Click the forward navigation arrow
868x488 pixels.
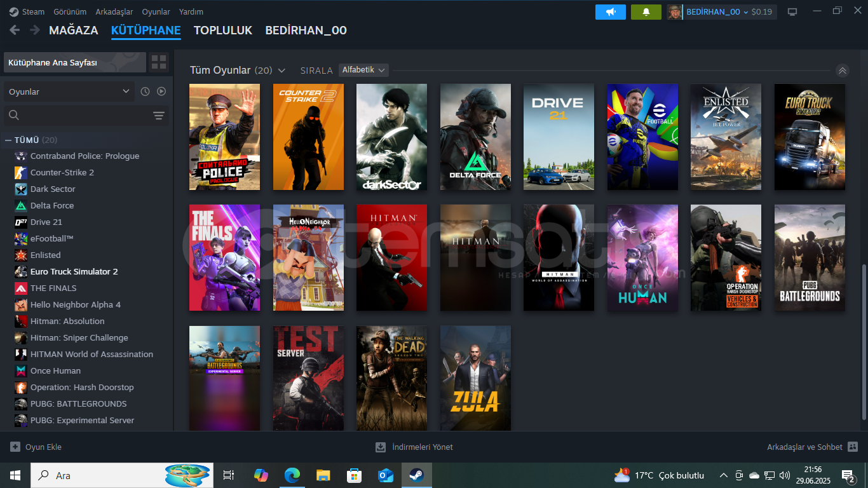point(34,30)
